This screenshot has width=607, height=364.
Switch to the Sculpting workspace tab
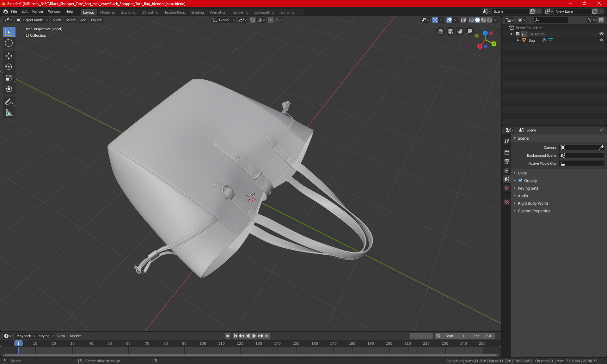pos(128,12)
